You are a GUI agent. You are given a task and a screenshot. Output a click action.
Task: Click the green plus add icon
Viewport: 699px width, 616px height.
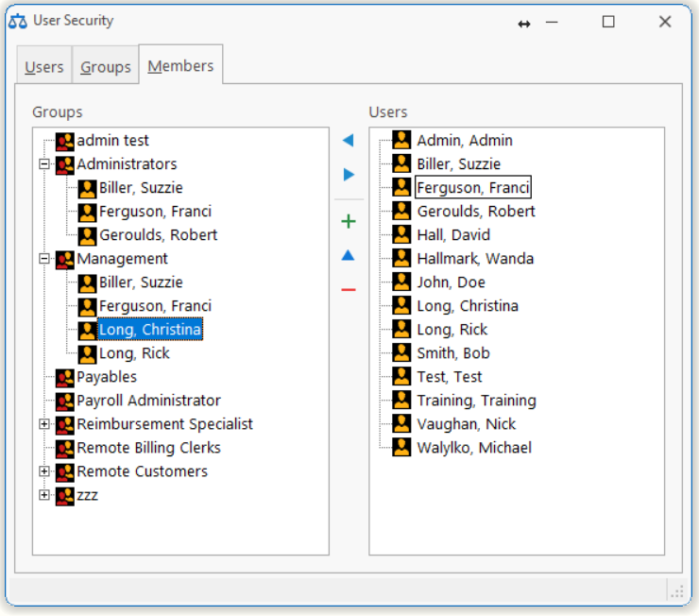[x=348, y=222]
